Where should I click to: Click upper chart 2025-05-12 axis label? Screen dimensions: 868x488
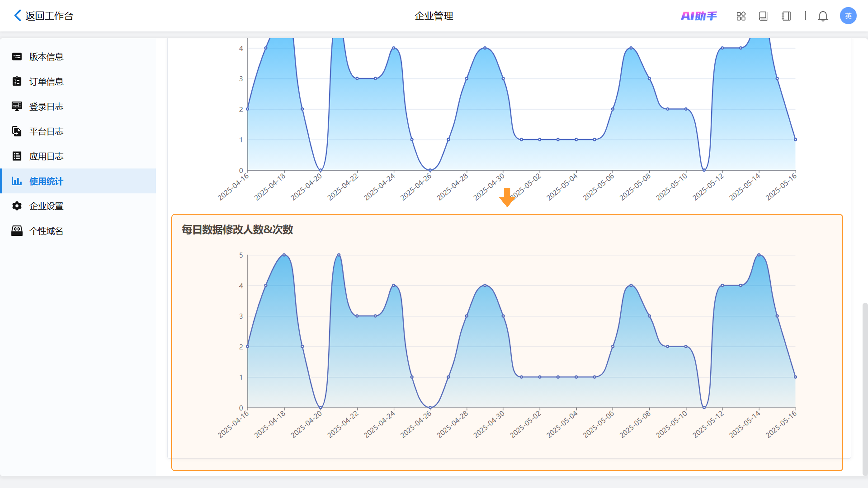(x=708, y=187)
